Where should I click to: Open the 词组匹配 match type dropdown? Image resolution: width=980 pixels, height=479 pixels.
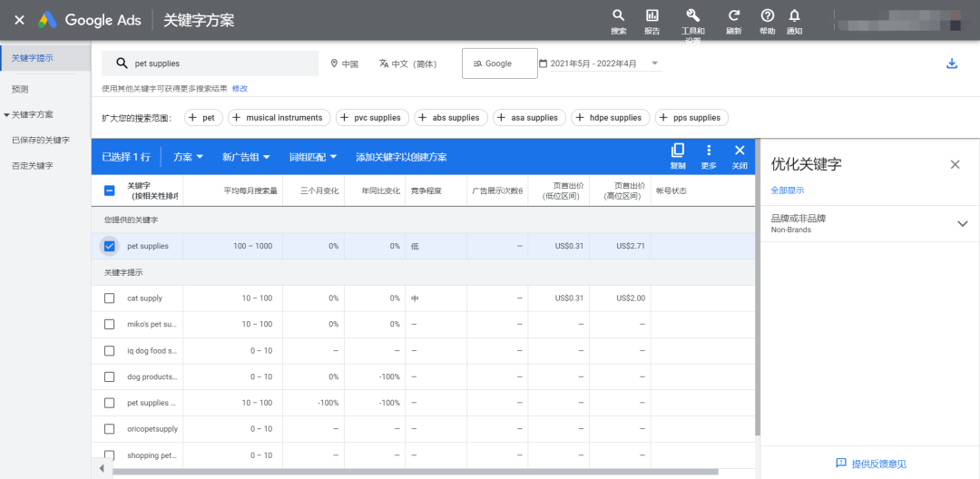click(313, 157)
